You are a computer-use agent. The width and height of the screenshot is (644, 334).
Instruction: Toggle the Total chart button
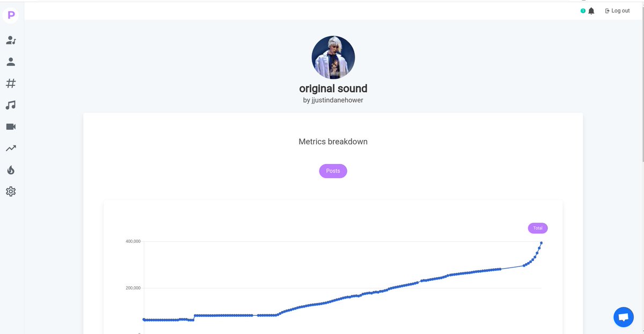point(538,228)
